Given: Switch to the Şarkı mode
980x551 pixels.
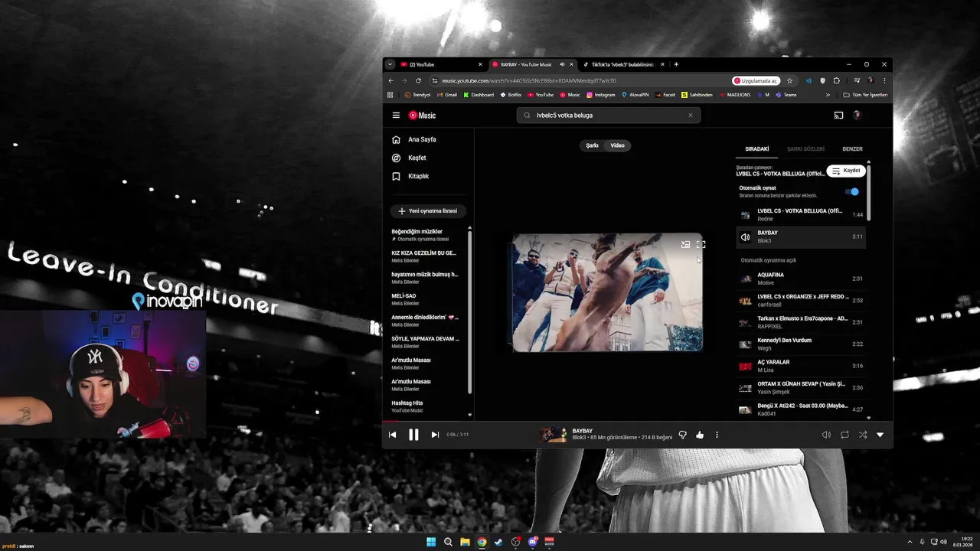Looking at the screenshot, I should (x=592, y=145).
